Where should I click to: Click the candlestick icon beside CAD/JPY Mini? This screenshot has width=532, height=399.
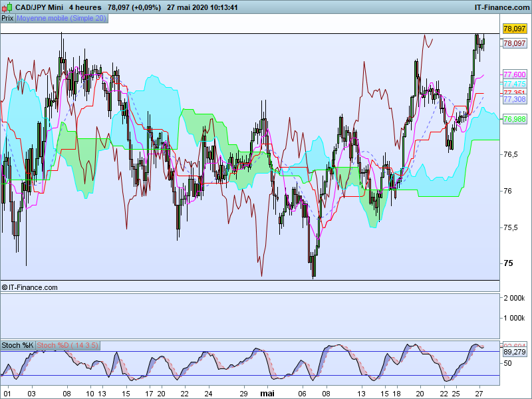point(7,7)
